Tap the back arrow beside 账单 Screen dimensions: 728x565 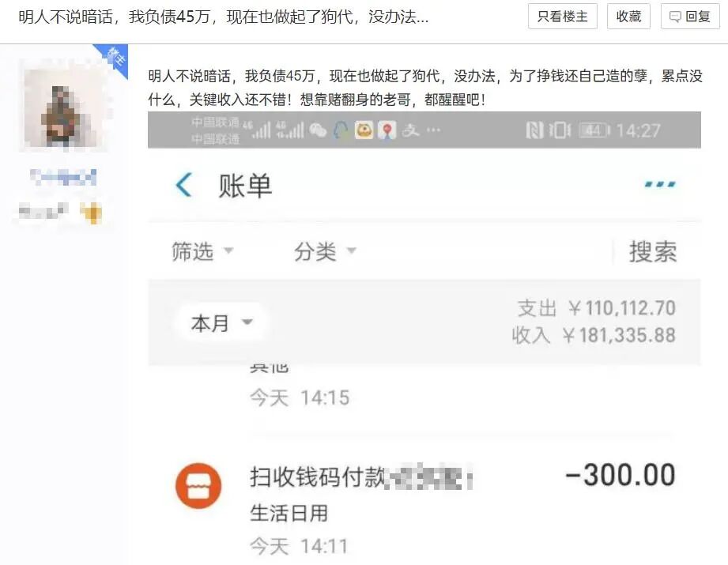[184, 185]
